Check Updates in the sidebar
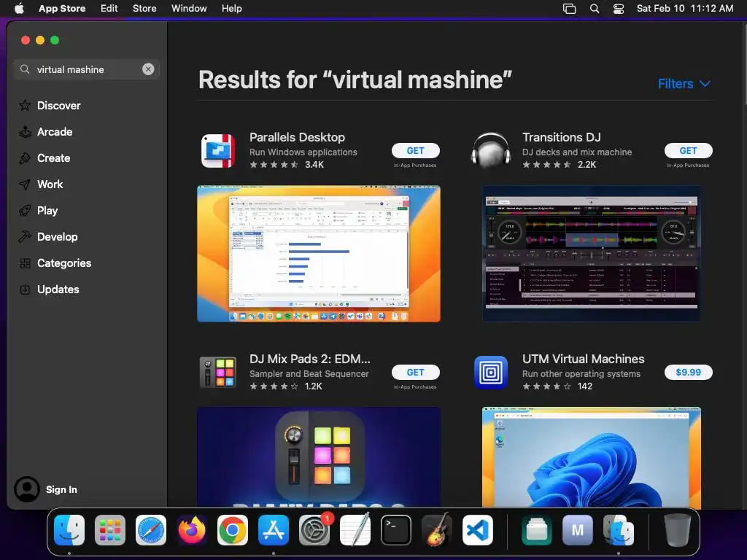Screen dimensions: 747x560 pyautogui.click(x=49, y=289)
